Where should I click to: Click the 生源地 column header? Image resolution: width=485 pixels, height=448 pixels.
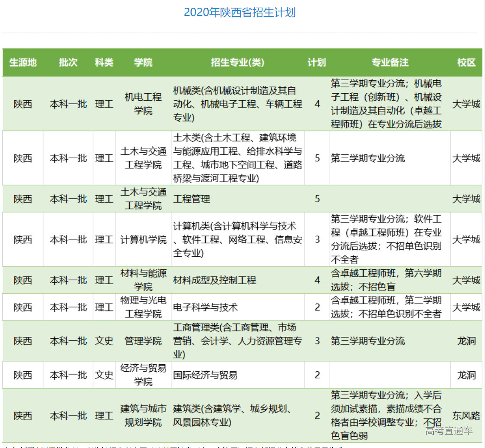coord(23,62)
